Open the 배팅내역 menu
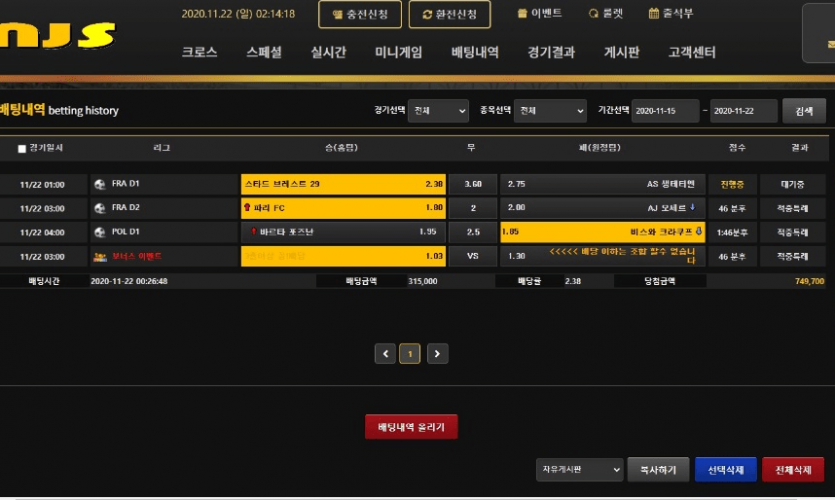Viewport: 835px width, 500px height. tap(475, 52)
